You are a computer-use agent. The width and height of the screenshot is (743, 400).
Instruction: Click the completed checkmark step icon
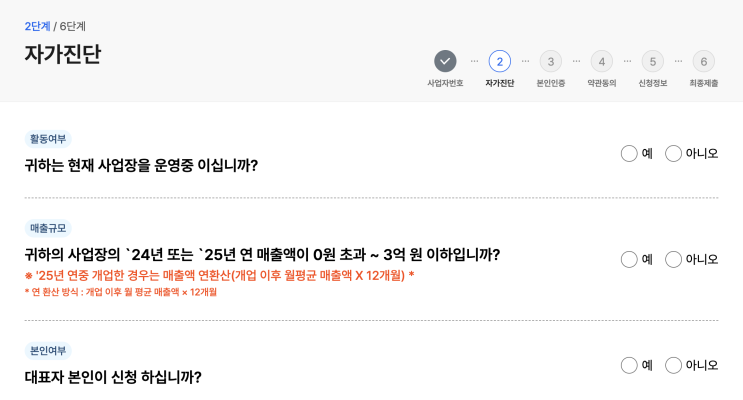coord(445,61)
